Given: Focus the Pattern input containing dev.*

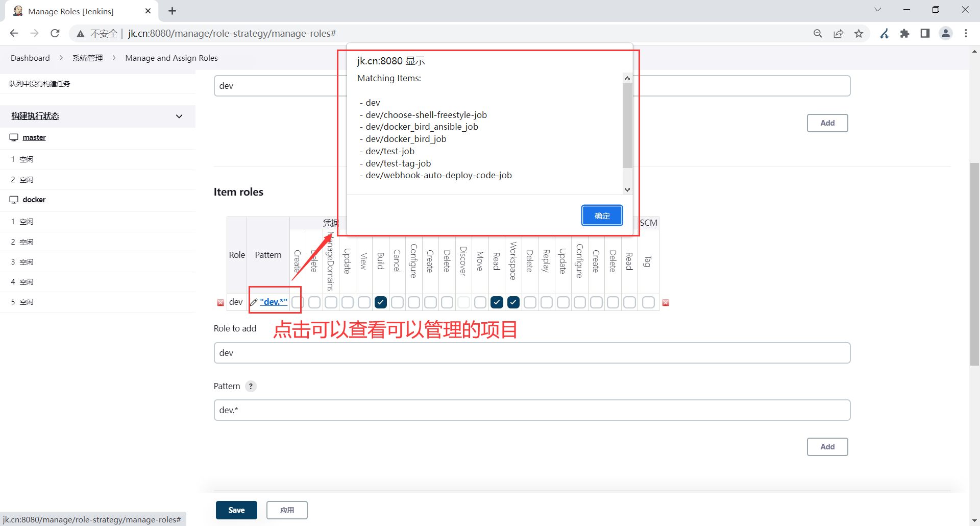Looking at the screenshot, I should (x=532, y=410).
